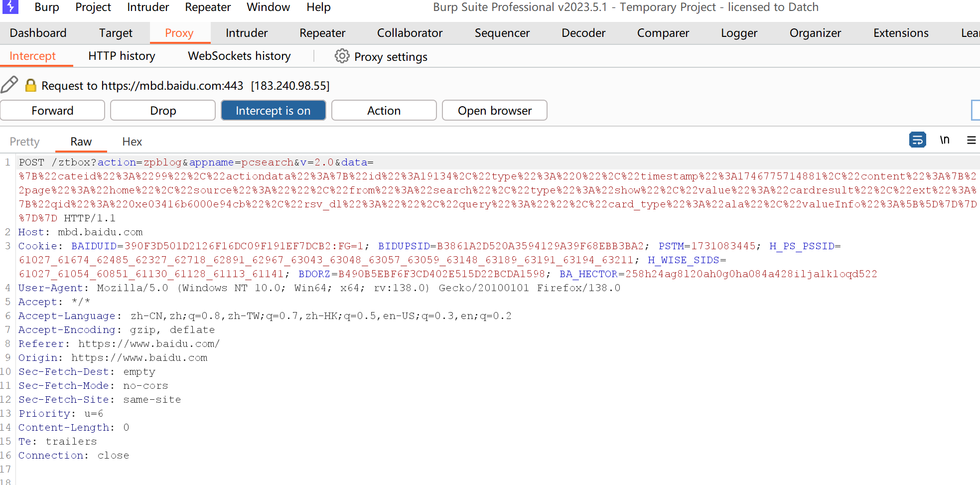Image resolution: width=980 pixels, height=485 pixels.
Task: Select the Proxy tab
Action: click(x=179, y=33)
